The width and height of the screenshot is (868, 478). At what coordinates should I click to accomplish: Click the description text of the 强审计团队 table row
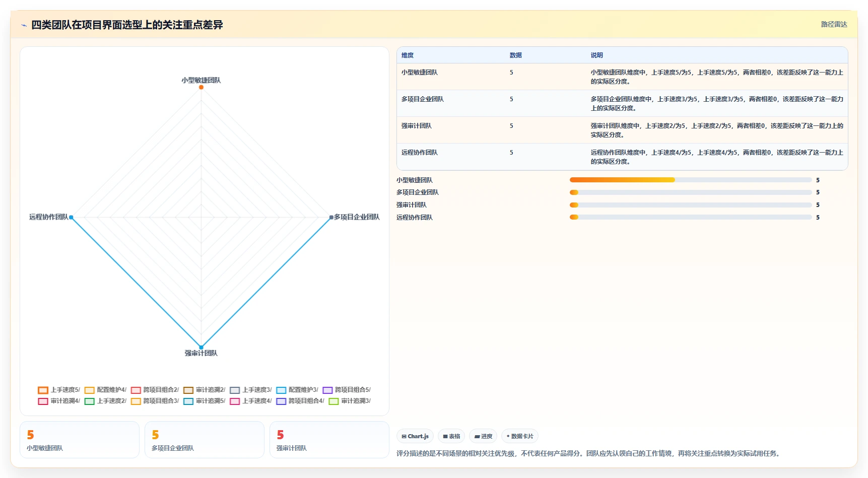[717, 130]
